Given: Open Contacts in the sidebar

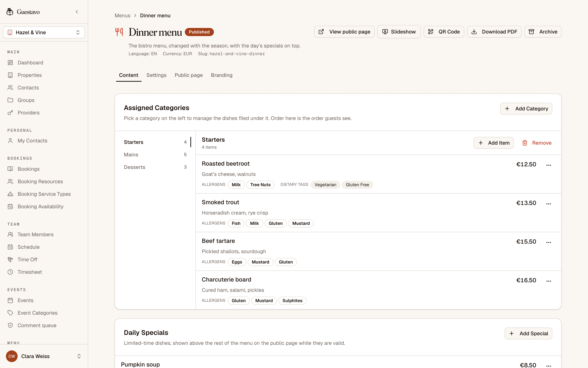Looking at the screenshot, I should click(x=44, y=88).
